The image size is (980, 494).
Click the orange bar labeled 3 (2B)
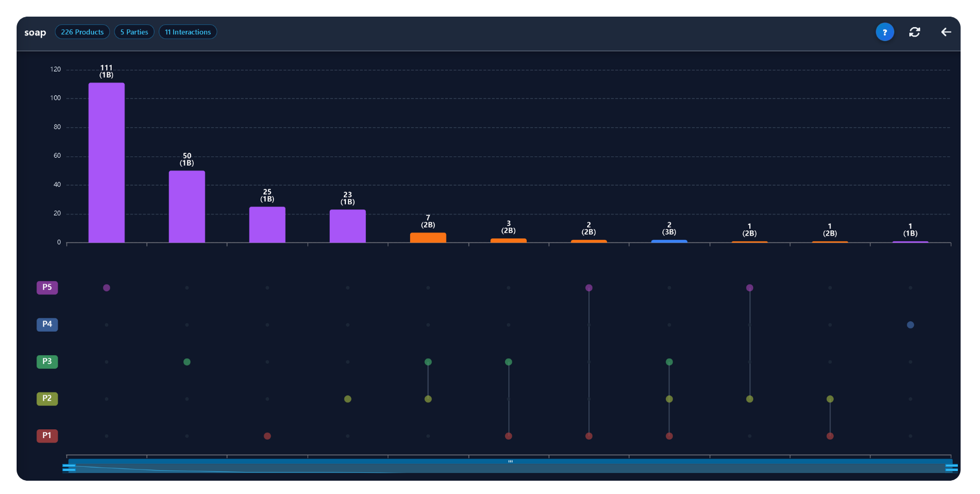pyautogui.click(x=509, y=240)
